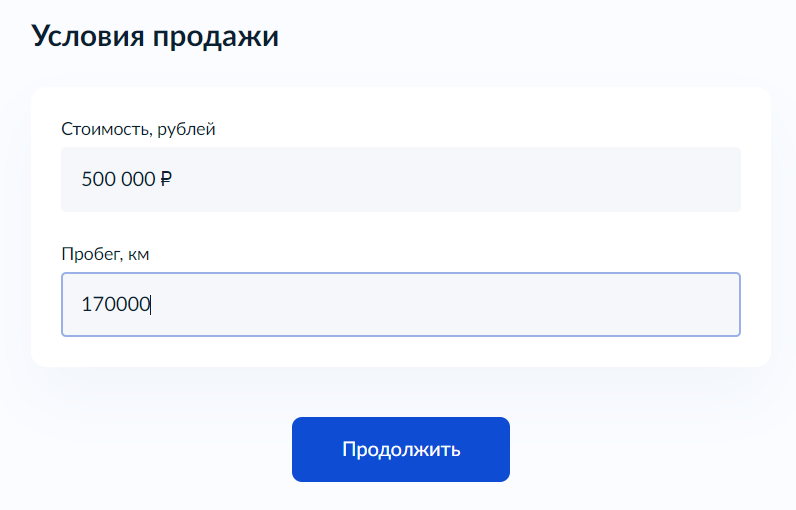The width and height of the screenshot is (796, 510).
Task: Click the 500 000 price value text
Action: [x=118, y=179]
